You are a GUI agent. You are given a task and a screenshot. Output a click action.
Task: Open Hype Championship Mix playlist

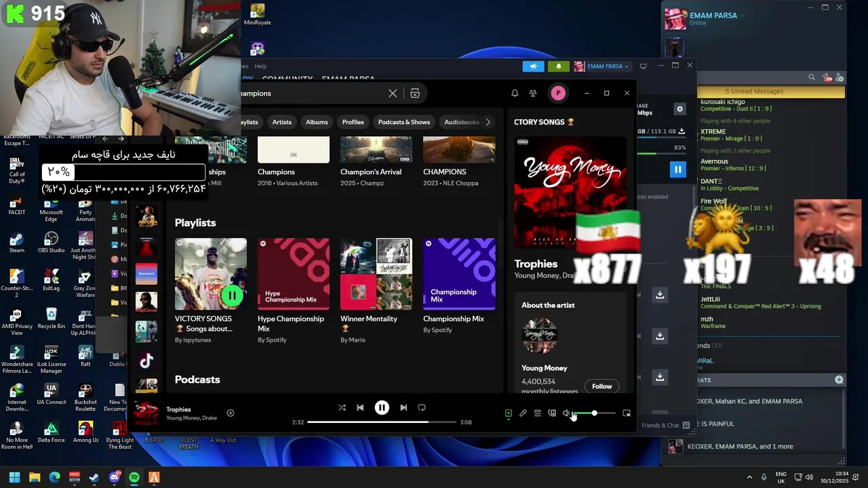(x=294, y=291)
